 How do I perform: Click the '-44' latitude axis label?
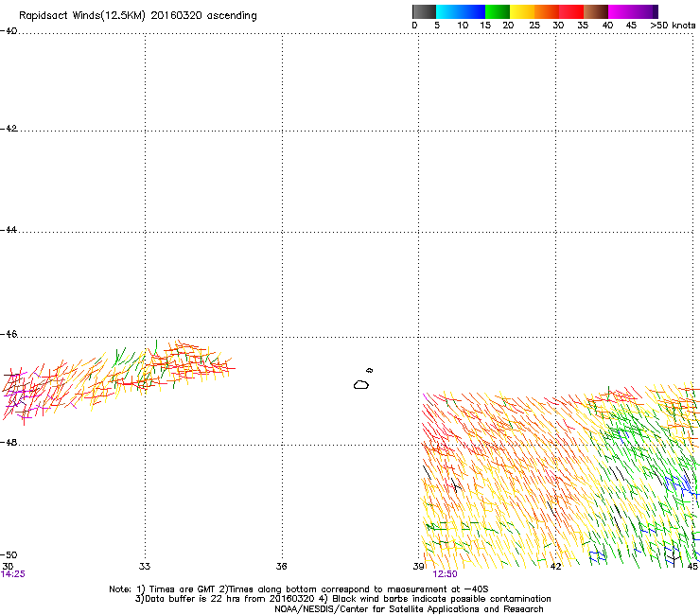[x=9, y=230]
